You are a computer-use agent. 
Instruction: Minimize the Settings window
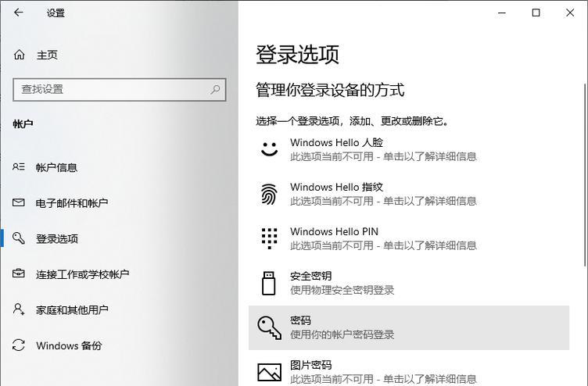[x=502, y=13]
